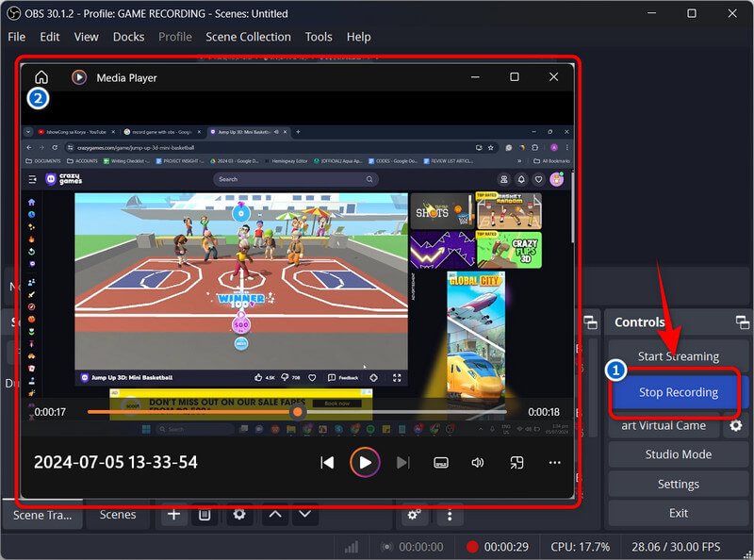Open the Crazy Flips 3D game thumbnail

pos(509,250)
